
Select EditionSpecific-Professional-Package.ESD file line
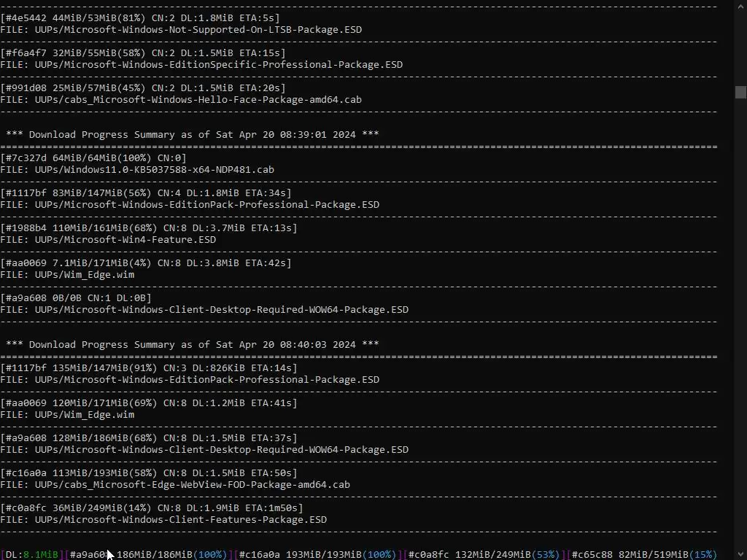201,65
